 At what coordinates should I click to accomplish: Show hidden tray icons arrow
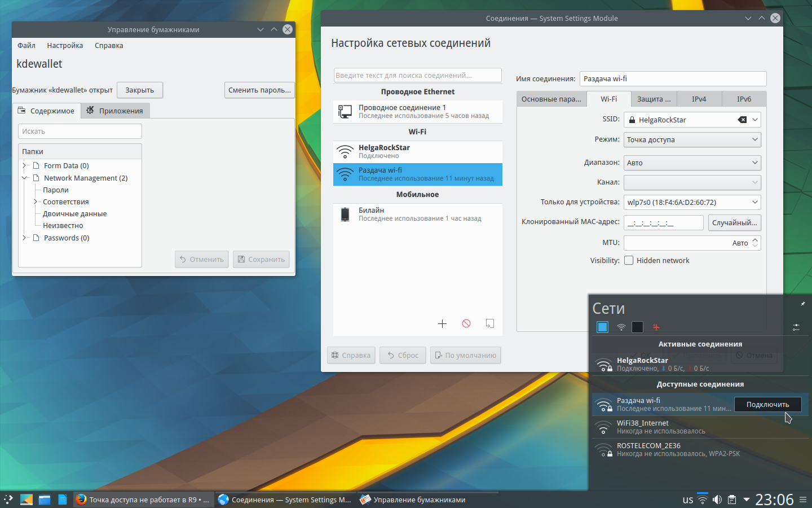tap(747, 500)
